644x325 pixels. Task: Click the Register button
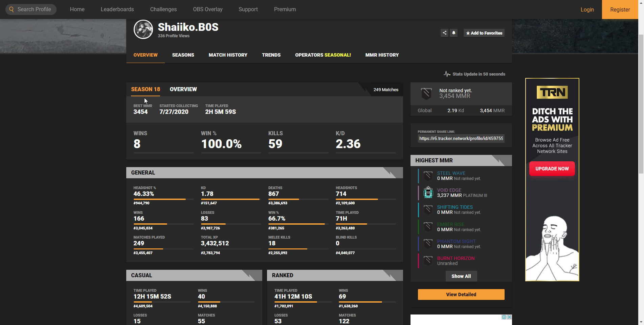pos(620,9)
